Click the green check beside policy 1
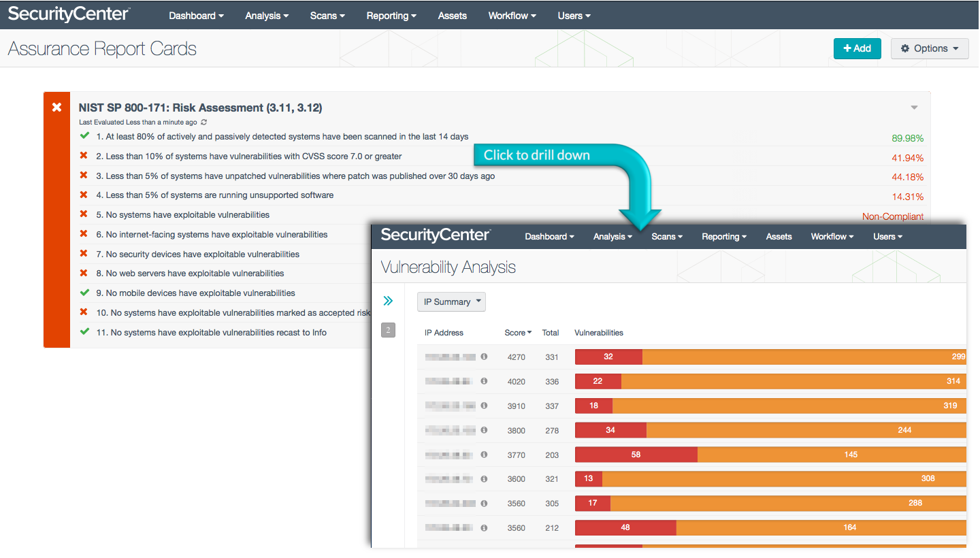Image resolution: width=980 pixels, height=558 pixels. pos(84,136)
